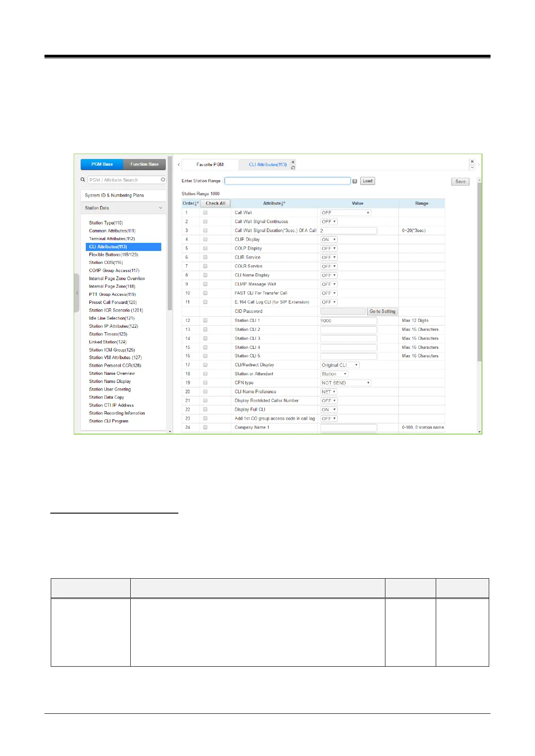Click the Load button
535x756 pixels.
(367, 181)
